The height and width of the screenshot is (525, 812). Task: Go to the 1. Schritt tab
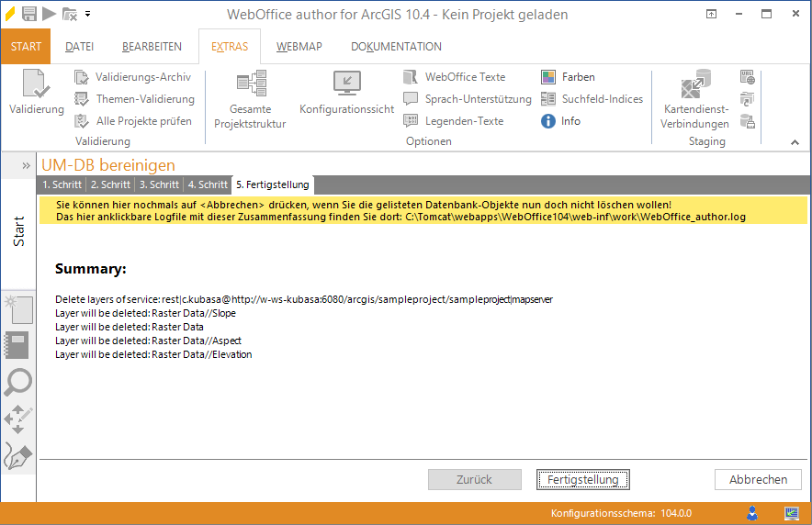click(x=62, y=184)
